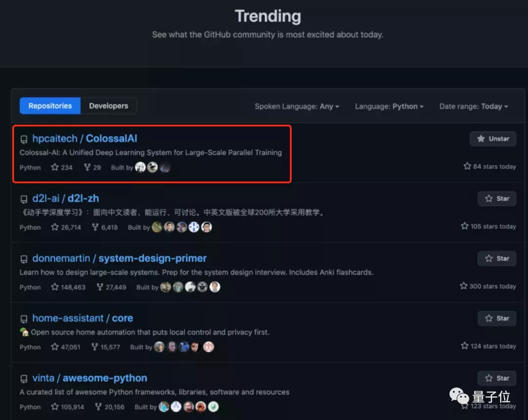Click star count icon for ColossalAI
The image size is (528, 420).
point(55,167)
